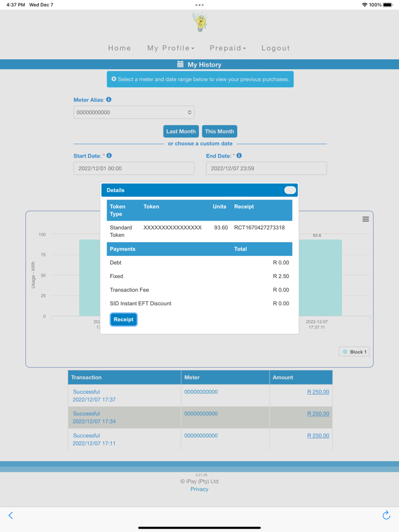Click the 93.6 bar on the right
Screen dimensions: 399x532
(x=320, y=278)
